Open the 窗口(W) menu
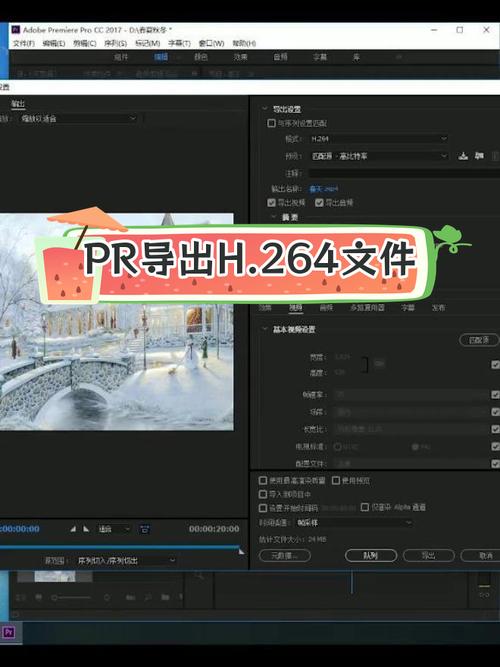This screenshot has width=500, height=667. coord(211,43)
